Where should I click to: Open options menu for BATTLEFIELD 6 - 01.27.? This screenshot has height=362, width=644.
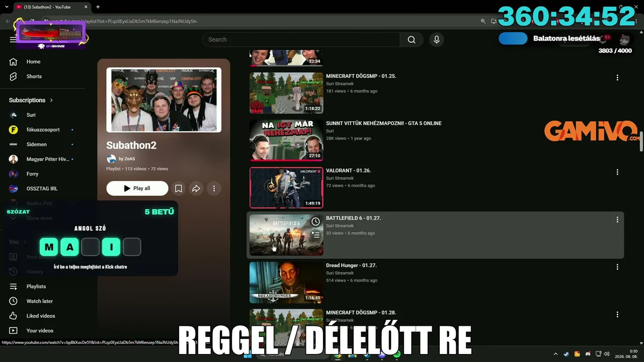[x=617, y=220]
